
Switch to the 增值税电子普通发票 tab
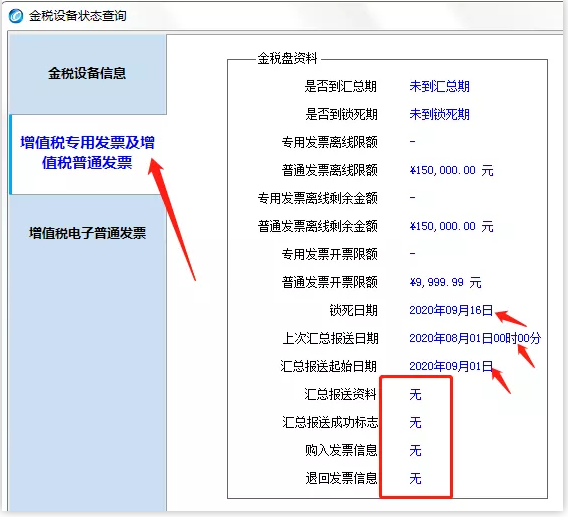pyautogui.click(x=87, y=233)
